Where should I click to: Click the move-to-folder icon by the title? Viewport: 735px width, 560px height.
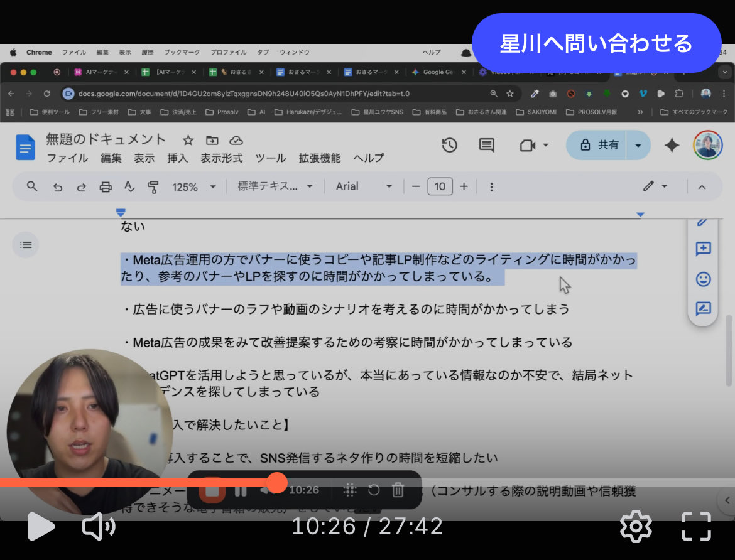(212, 140)
